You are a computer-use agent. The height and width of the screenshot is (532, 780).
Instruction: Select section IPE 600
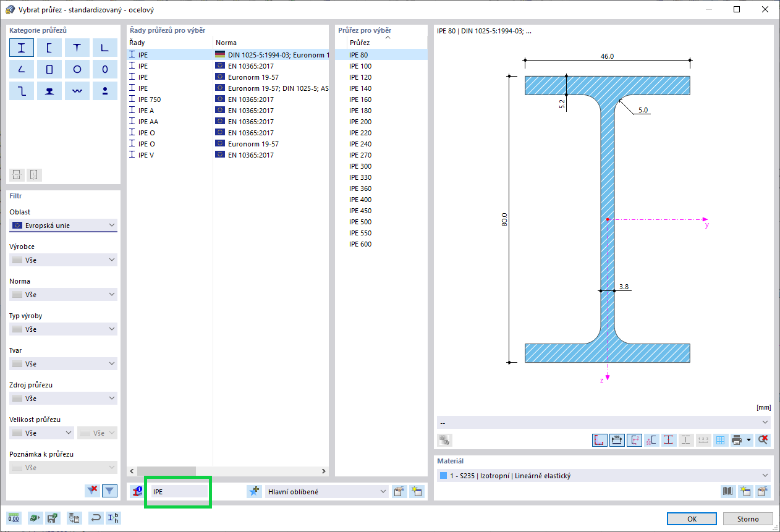(x=381, y=244)
